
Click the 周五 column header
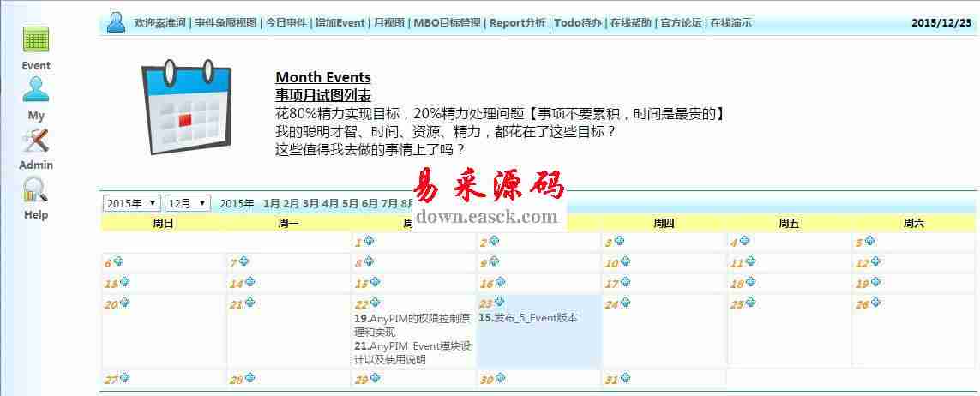[x=789, y=223]
